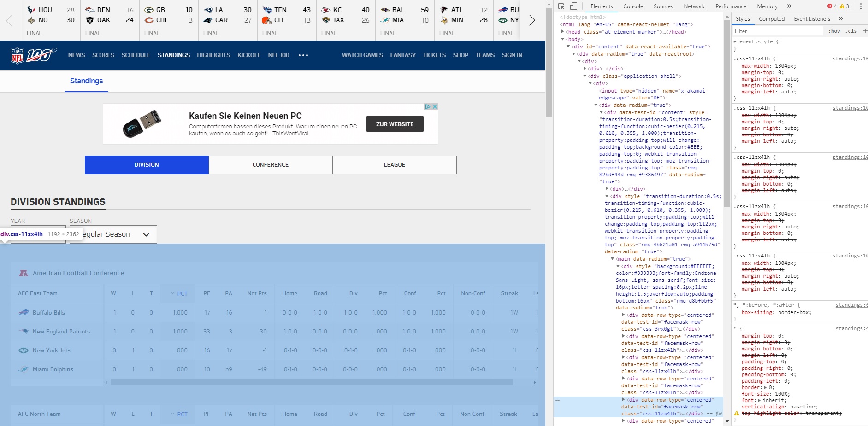
Task: Click the Styles filter input field
Action: click(x=777, y=31)
